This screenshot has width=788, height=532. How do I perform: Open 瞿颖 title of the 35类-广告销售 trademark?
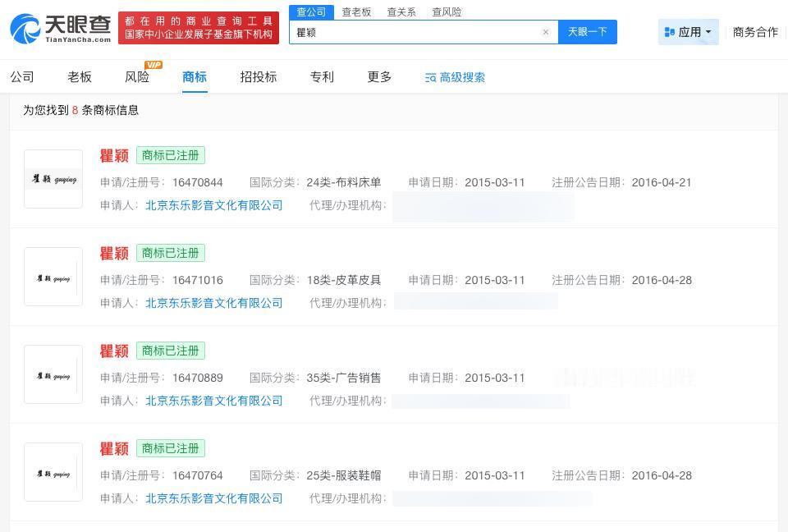(114, 351)
